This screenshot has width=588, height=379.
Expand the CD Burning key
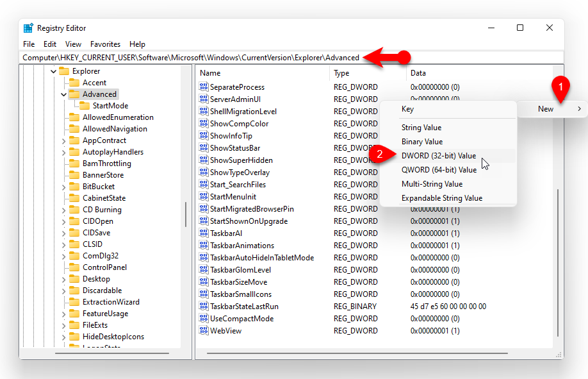[x=64, y=210]
